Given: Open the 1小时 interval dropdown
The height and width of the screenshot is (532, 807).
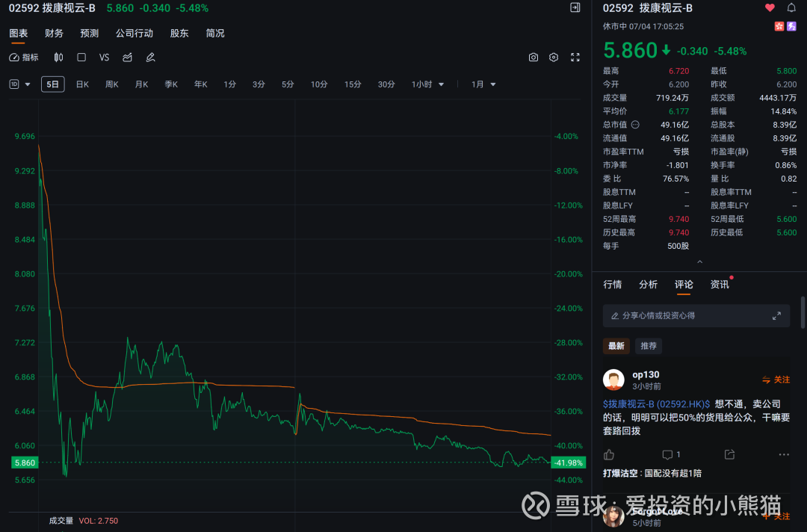Looking at the screenshot, I should tap(427, 84).
